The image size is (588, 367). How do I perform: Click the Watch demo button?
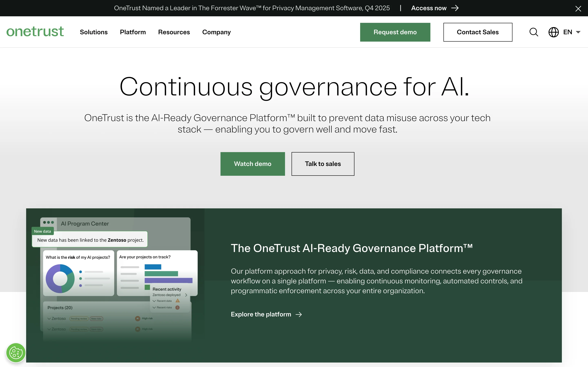point(253,164)
